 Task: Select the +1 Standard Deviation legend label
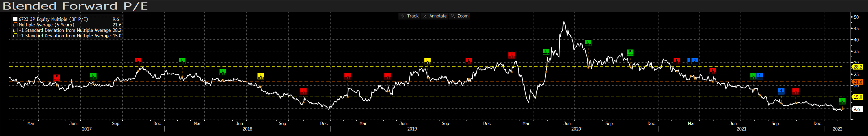pos(65,30)
